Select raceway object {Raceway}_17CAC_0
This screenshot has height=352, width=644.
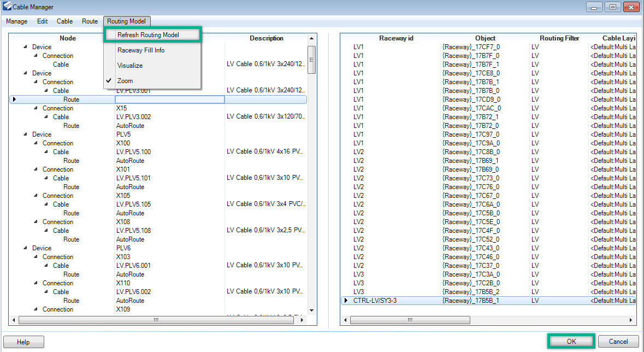click(471, 108)
